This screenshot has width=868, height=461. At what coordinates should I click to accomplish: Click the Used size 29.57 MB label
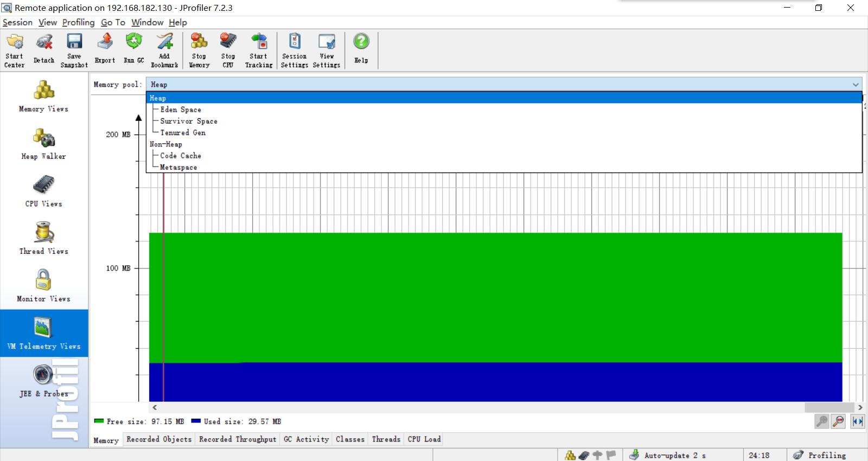point(242,421)
